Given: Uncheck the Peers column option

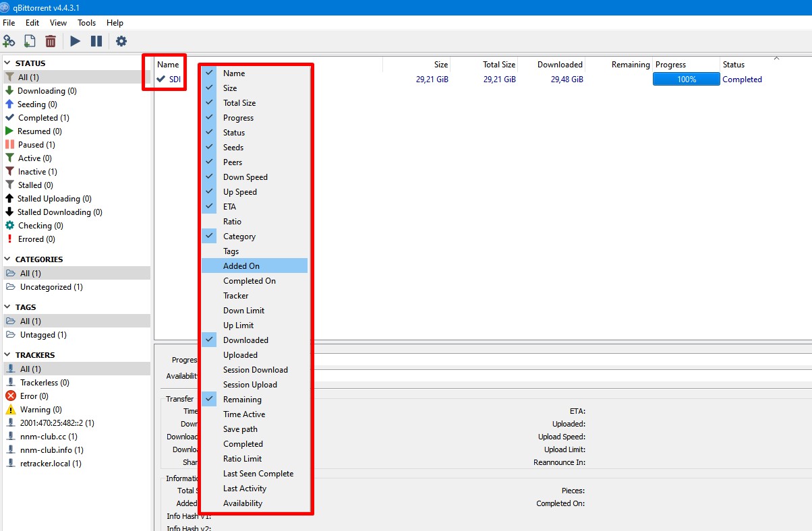Looking at the screenshot, I should (254, 162).
